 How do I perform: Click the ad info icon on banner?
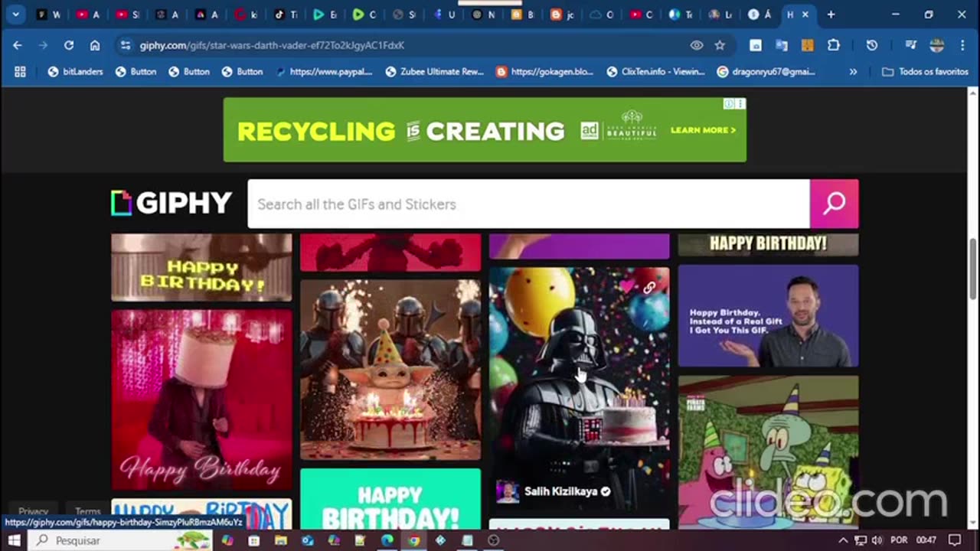point(730,104)
